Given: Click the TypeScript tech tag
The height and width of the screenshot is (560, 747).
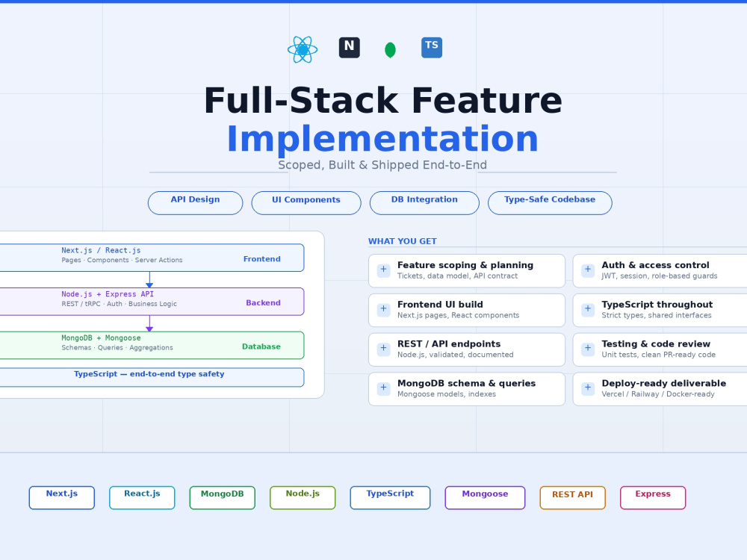Looking at the screenshot, I should click(x=390, y=497).
